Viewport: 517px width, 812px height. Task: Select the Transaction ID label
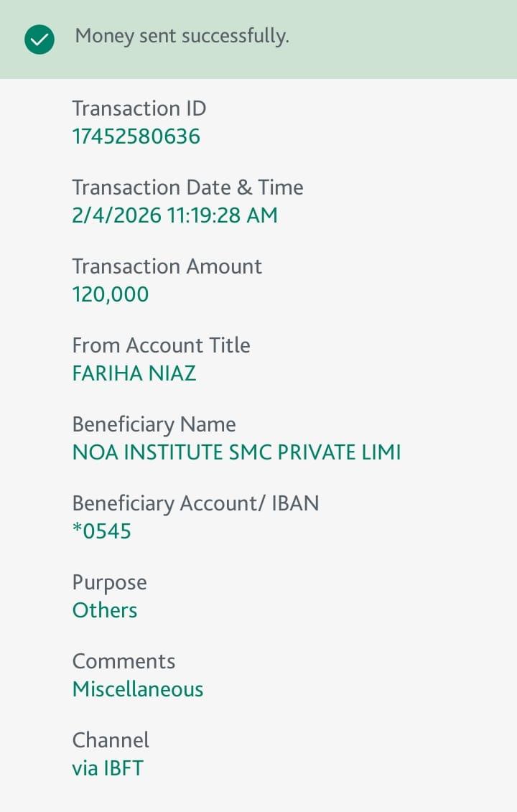pyautogui.click(x=139, y=108)
